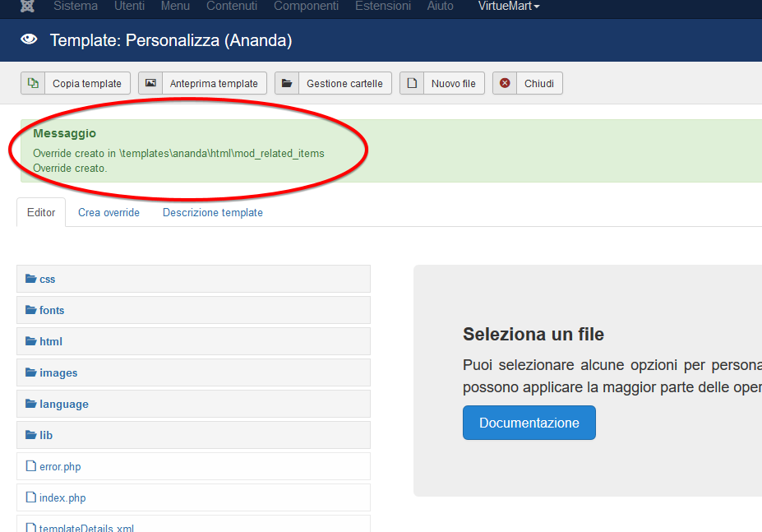This screenshot has height=532, width=762.
Task: Click the html folder icon
Action: click(x=31, y=341)
